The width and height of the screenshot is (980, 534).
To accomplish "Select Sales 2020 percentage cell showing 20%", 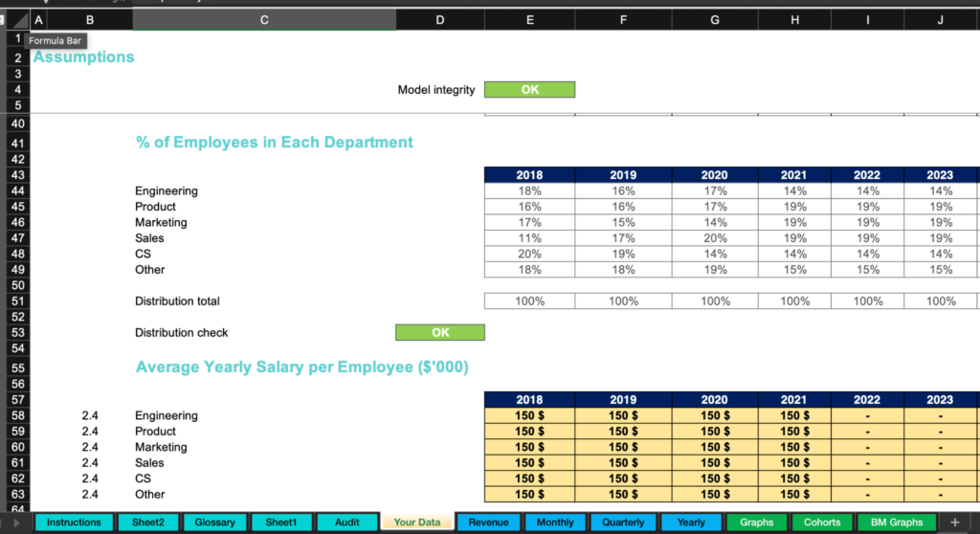I will [715, 238].
